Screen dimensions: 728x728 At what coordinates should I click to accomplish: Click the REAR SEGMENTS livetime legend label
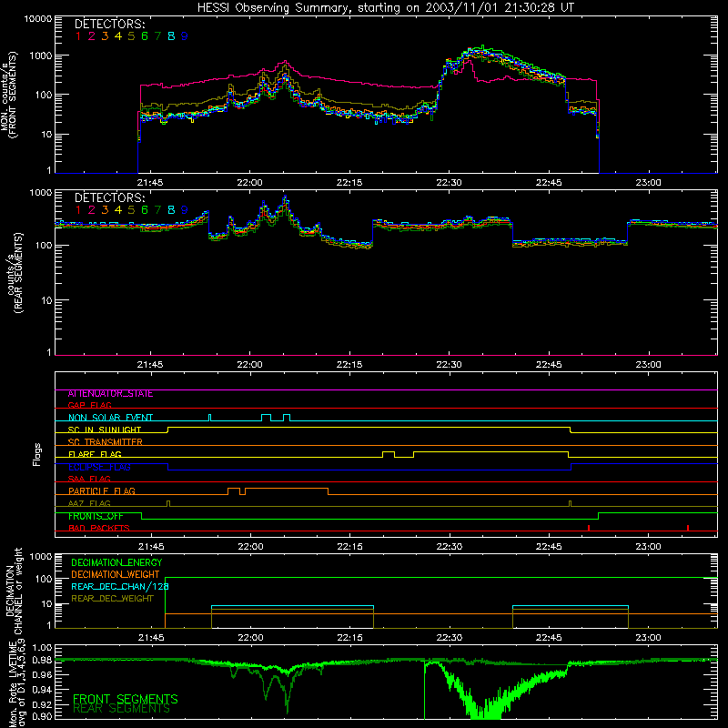(122, 709)
